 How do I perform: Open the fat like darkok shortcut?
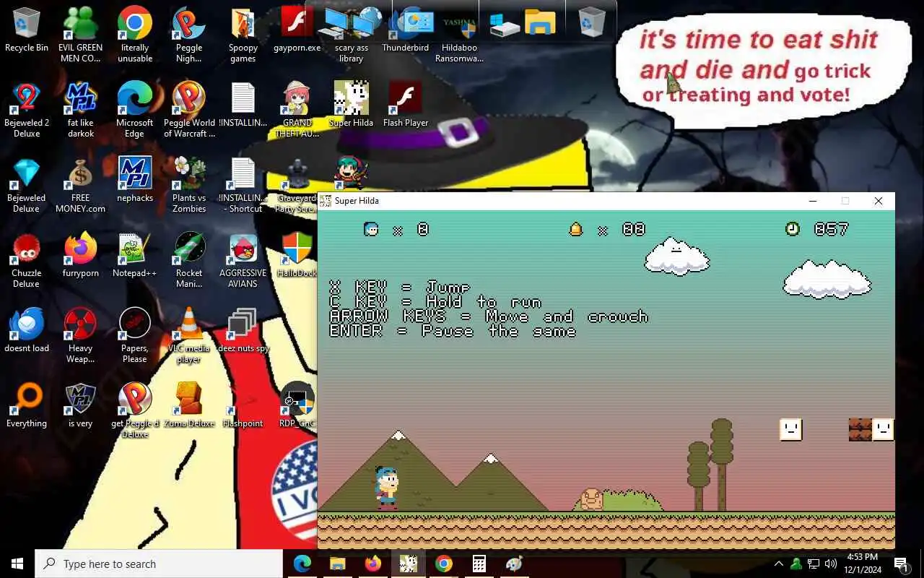(81, 110)
